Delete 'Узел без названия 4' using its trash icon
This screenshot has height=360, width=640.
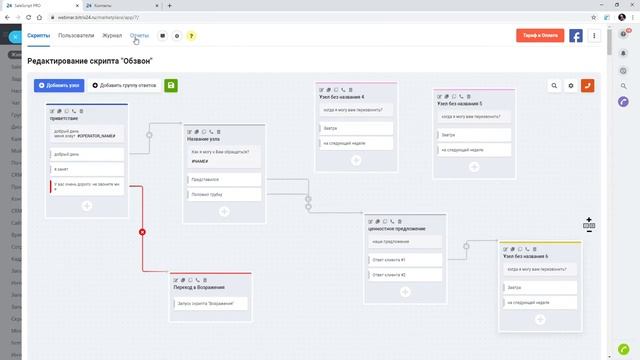click(351, 90)
